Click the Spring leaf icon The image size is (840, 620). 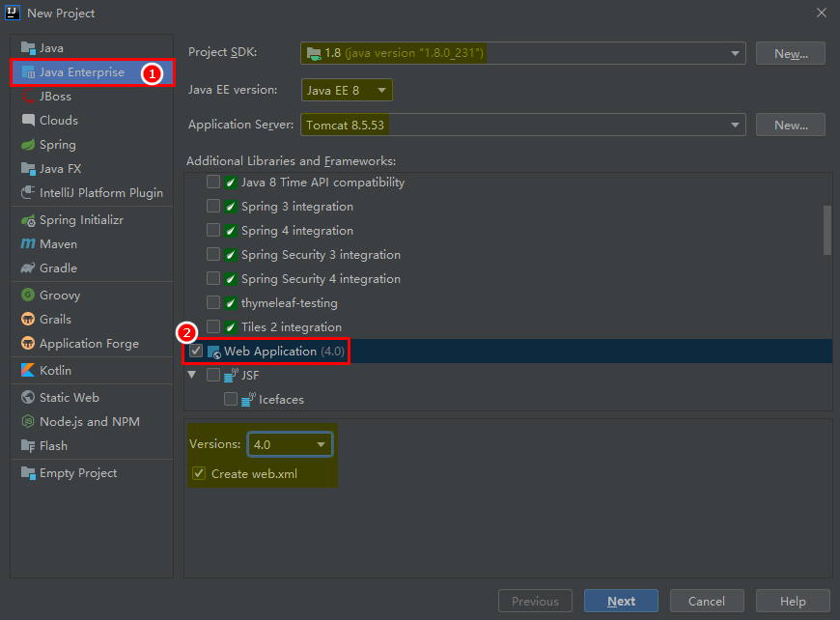pos(28,145)
